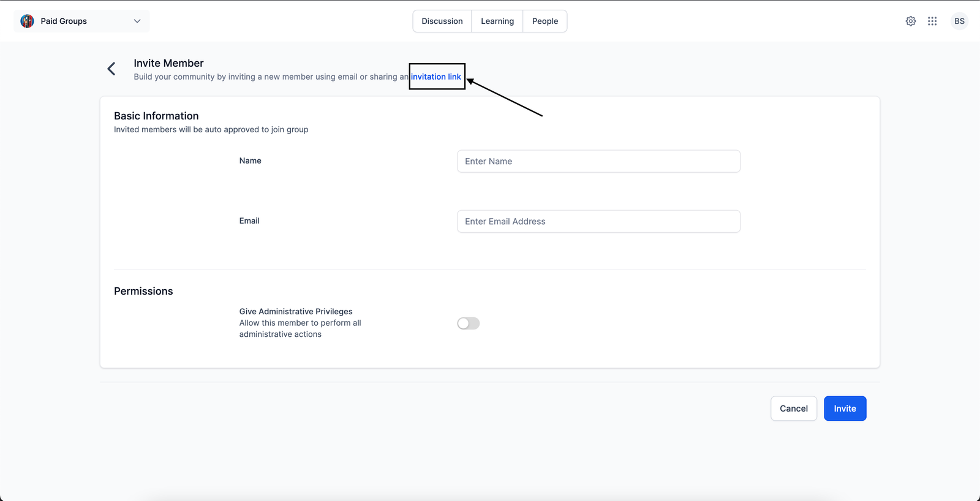
Task: Click the Invite Member page heading
Action: coord(168,63)
